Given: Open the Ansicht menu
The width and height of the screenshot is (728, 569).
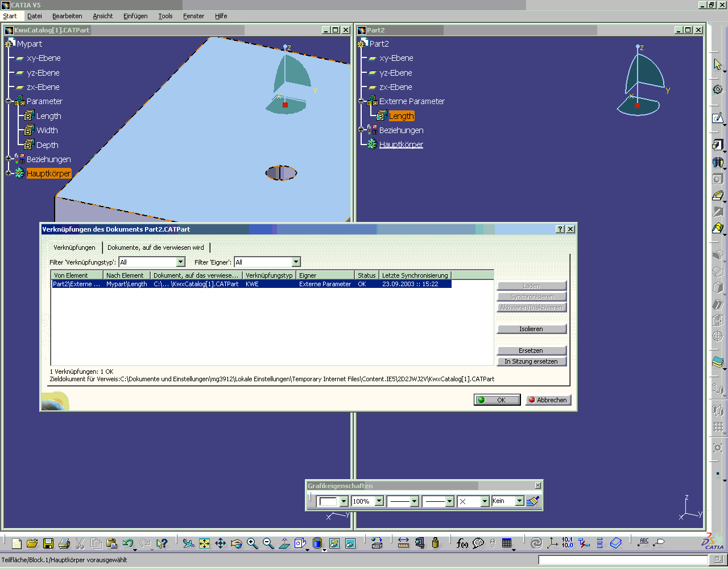Looking at the screenshot, I should click(102, 16).
